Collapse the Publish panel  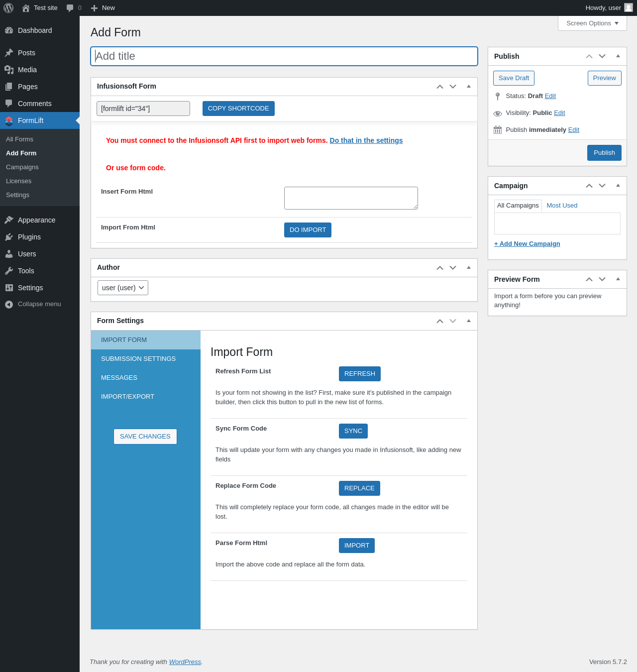click(x=618, y=56)
